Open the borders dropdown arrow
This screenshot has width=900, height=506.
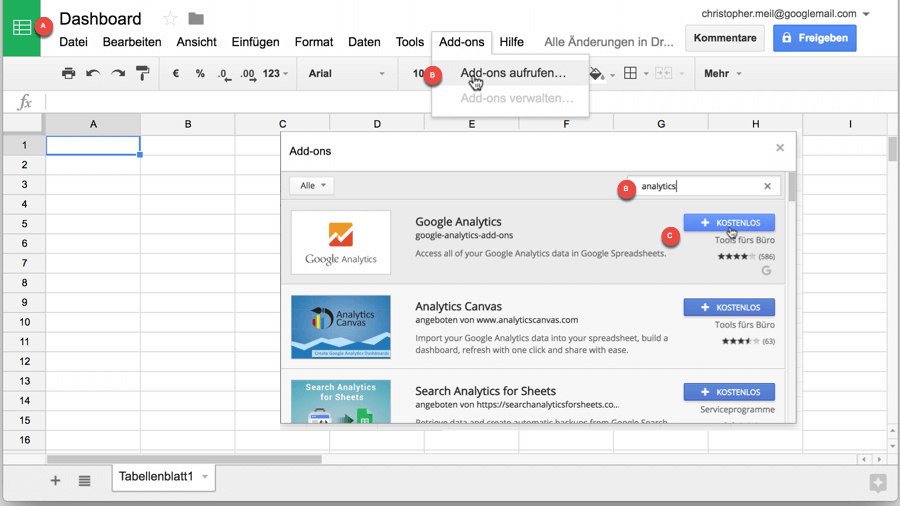pos(646,74)
